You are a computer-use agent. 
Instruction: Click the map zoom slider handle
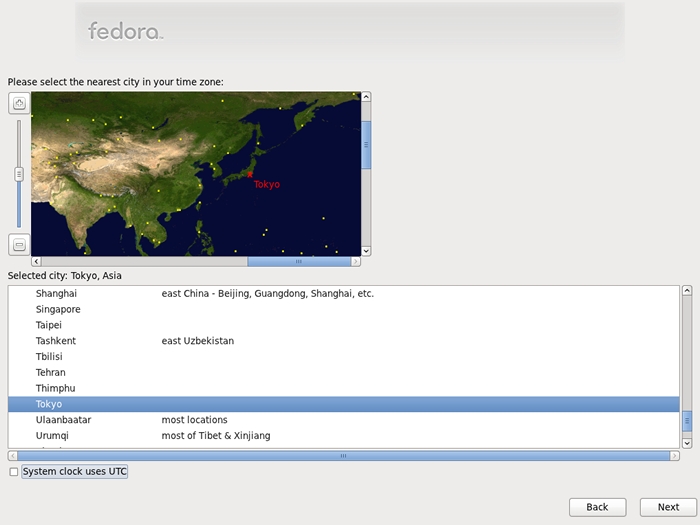(x=19, y=174)
